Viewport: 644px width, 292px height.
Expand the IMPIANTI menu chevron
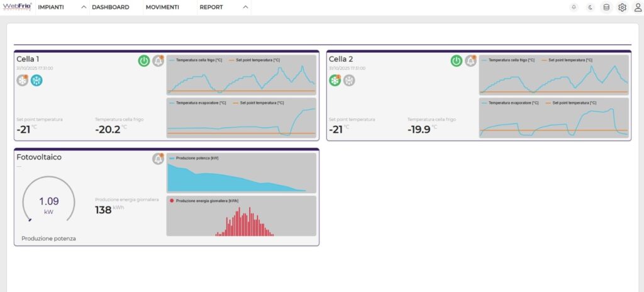(84, 8)
